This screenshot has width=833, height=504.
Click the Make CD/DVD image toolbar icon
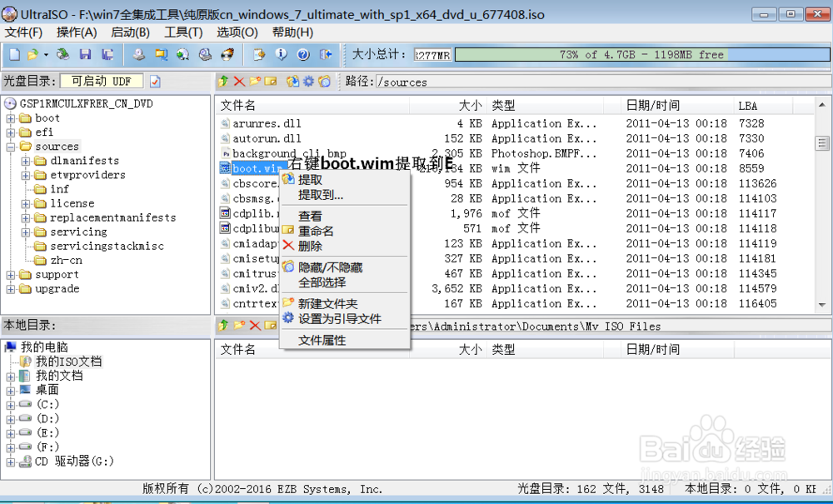coord(138,54)
